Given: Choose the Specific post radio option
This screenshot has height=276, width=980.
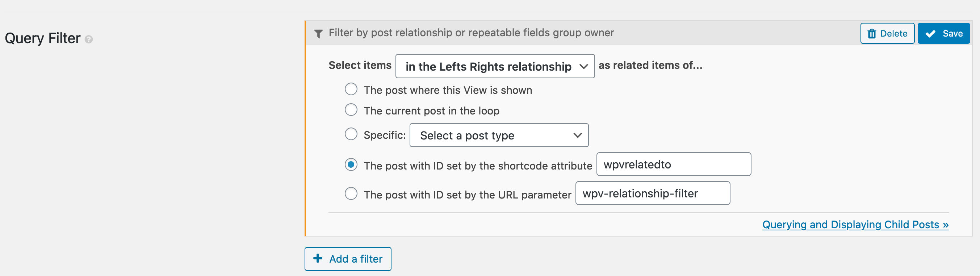Looking at the screenshot, I should pyautogui.click(x=351, y=134).
